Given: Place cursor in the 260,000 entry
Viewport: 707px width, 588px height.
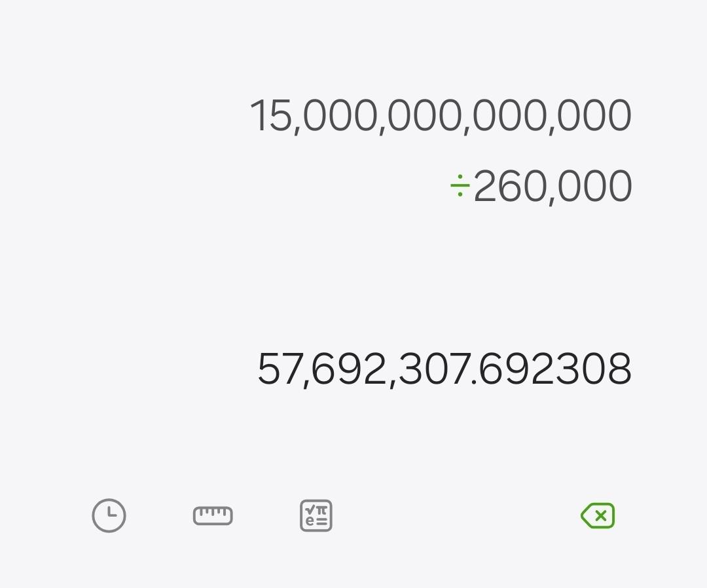Looking at the screenshot, I should (x=552, y=187).
